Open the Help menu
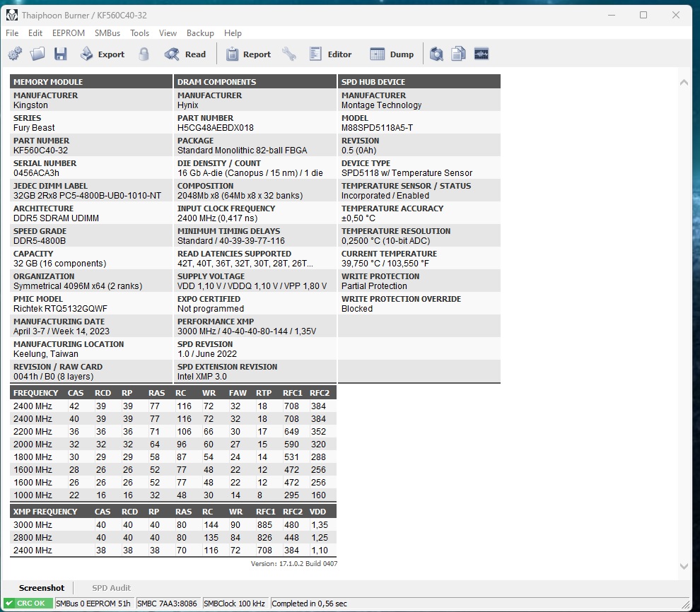 pyautogui.click(x=233, y=33)
